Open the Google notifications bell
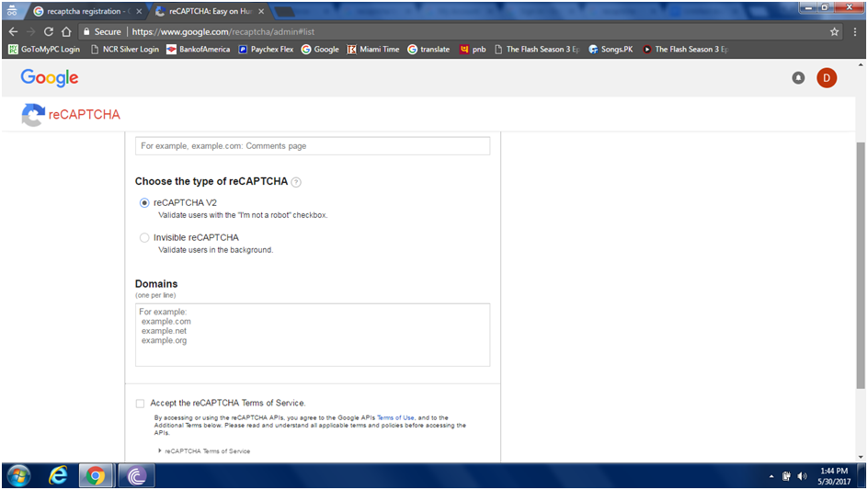This screenshot has width=868, height=490. [x=798, y=78]
